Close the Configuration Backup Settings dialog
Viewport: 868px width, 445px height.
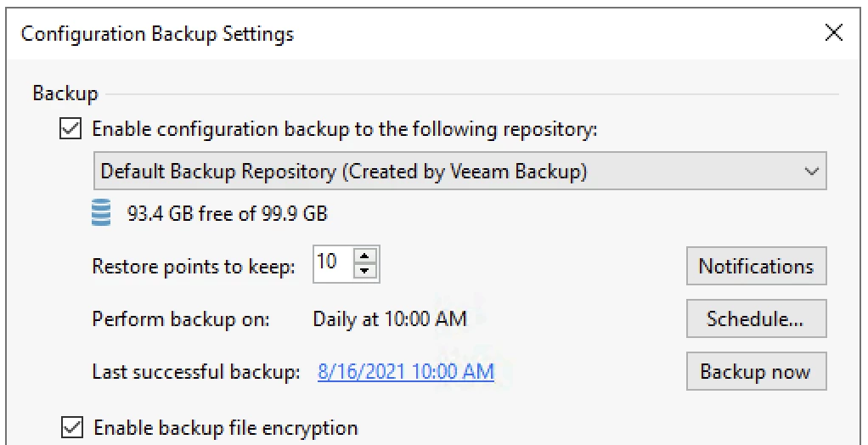click(x=834, y=34)
